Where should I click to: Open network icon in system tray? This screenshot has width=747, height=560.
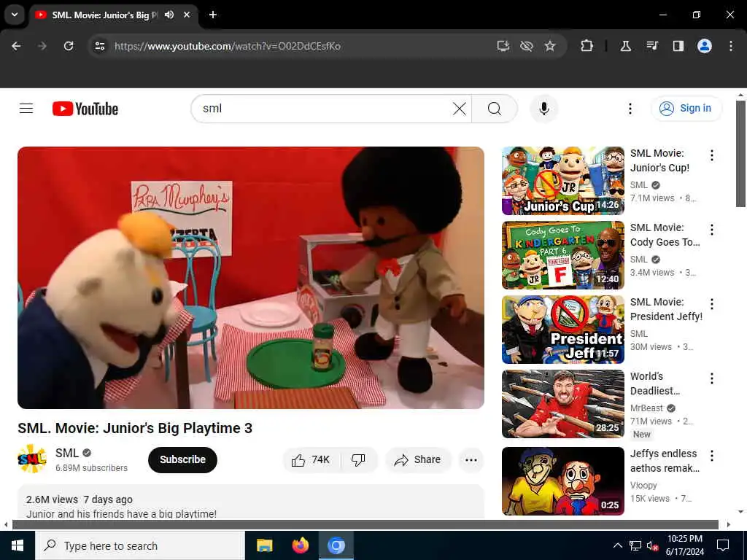coord(635,545)
